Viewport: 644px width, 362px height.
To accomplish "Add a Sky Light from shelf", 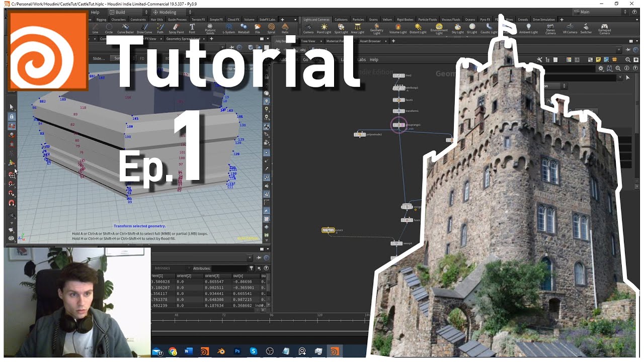I will 458,28.
